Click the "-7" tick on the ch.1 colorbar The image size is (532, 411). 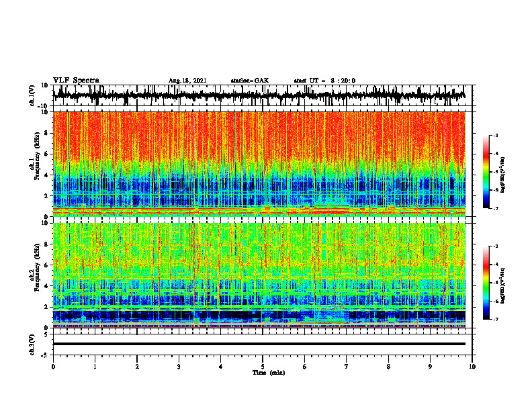pos(495,208)
